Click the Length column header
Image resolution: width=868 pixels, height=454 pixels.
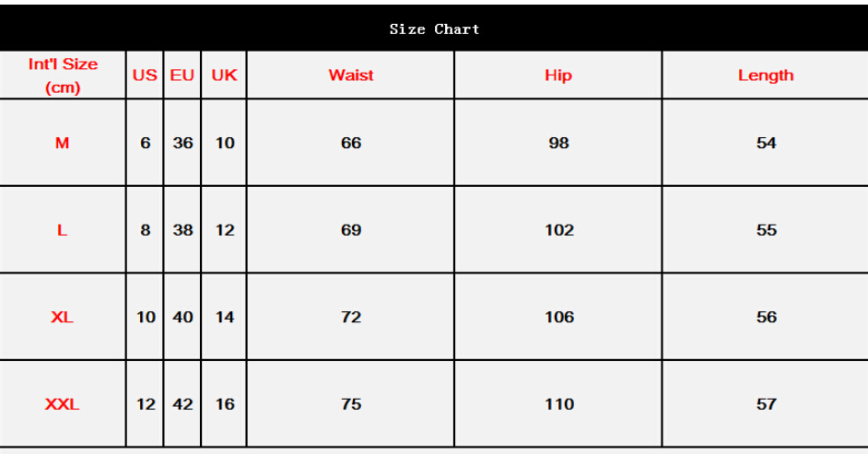(x=766, y=76)
